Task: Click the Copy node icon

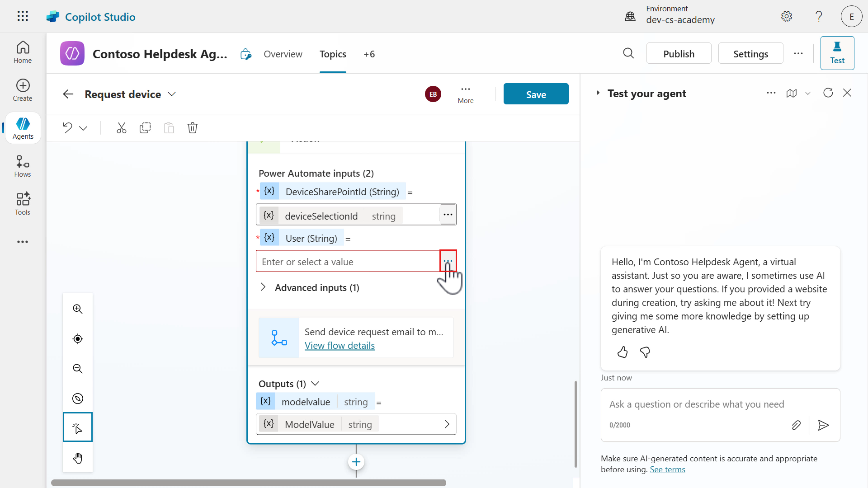Action: [145, 128]
